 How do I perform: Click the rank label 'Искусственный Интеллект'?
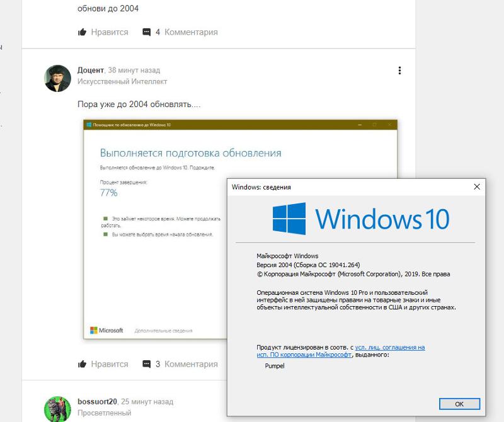coord(122,81)
